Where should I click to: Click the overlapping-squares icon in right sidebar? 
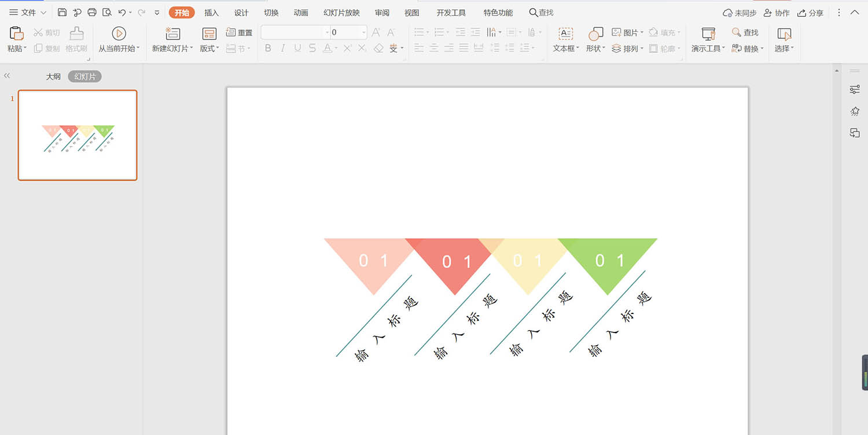855,133
